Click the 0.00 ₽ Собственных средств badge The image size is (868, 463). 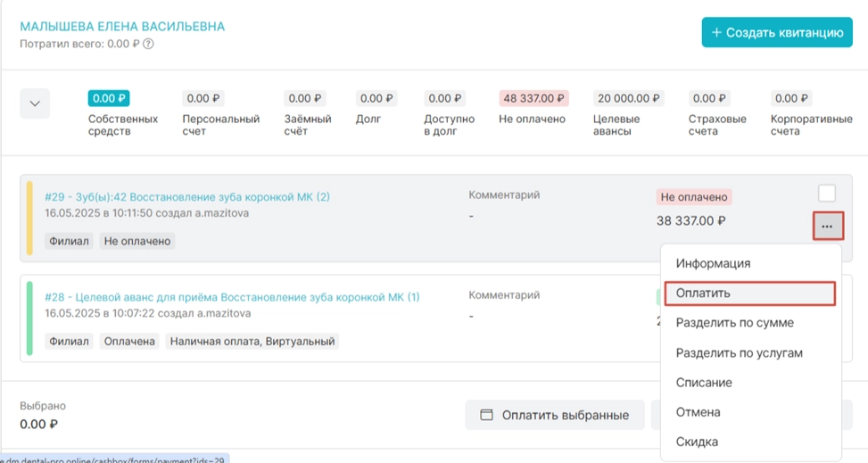pyautogui.click(x=109, y=98)
